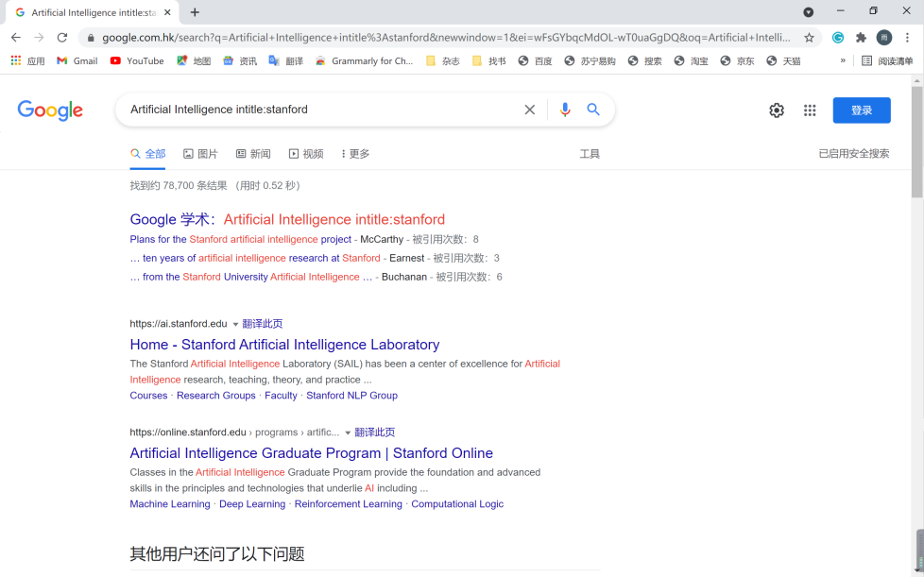This screenshot has width=924, height=577.
Task: Click the browser forward arrow
Action: pyautogui.click(x=39, y=37)
